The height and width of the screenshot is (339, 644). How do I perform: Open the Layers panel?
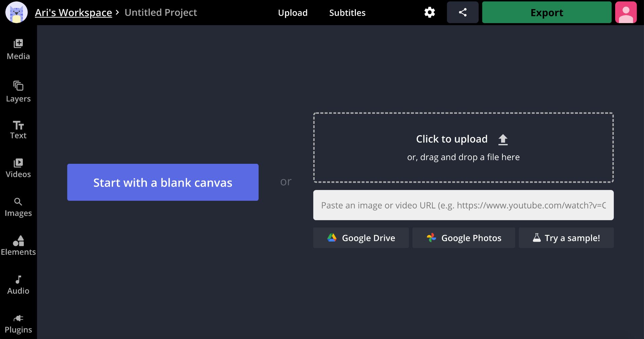(18, 92)
